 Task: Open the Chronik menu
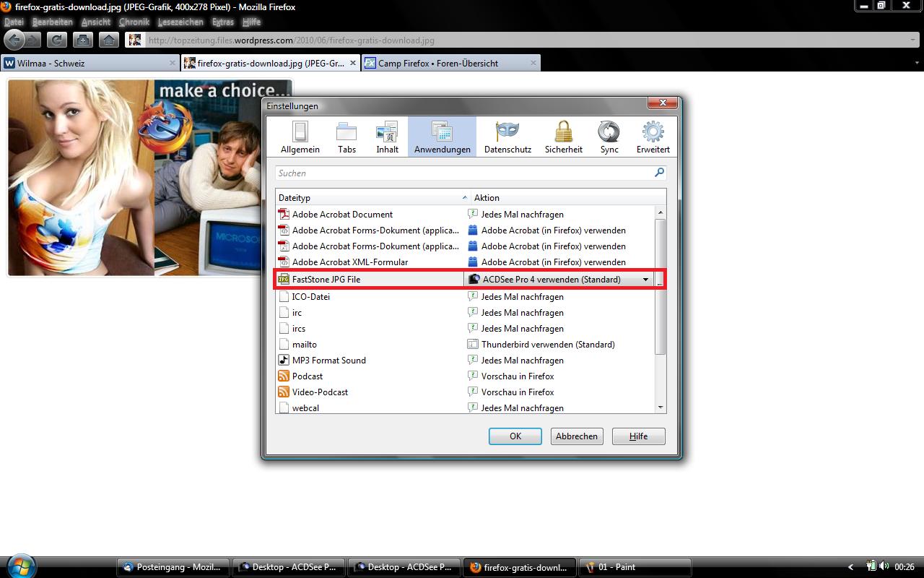coord(134,22)
